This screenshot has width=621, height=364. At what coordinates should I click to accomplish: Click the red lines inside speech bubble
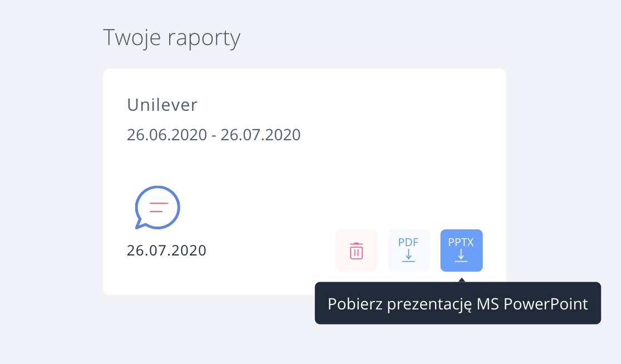(159, 208)
